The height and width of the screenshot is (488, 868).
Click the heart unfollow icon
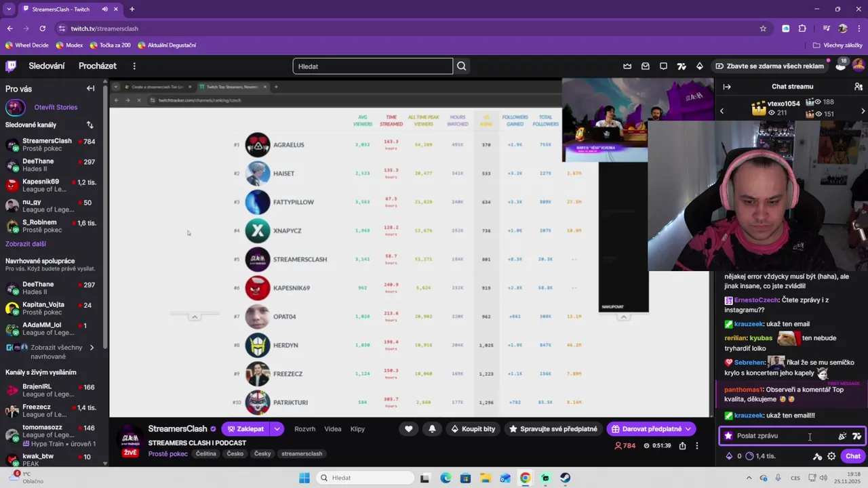(x=408, y=429)
